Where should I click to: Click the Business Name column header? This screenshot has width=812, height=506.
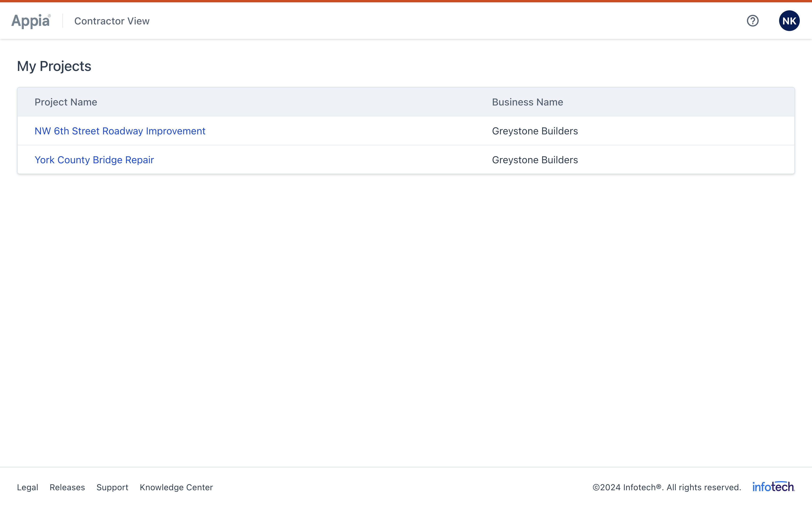[527, 102]
